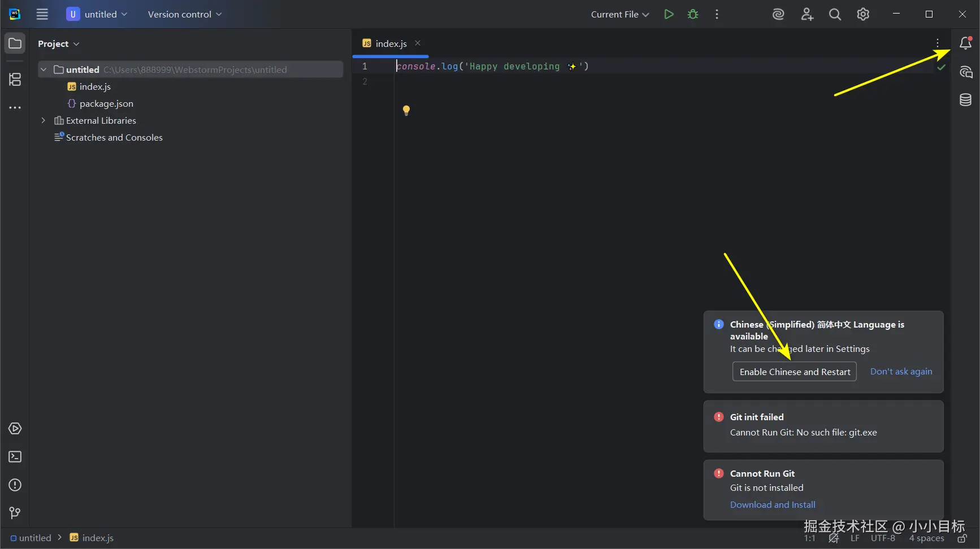Toggle read-only lock icon in status bar
This screenshot has width=980, height=549.
coord(962,538)
